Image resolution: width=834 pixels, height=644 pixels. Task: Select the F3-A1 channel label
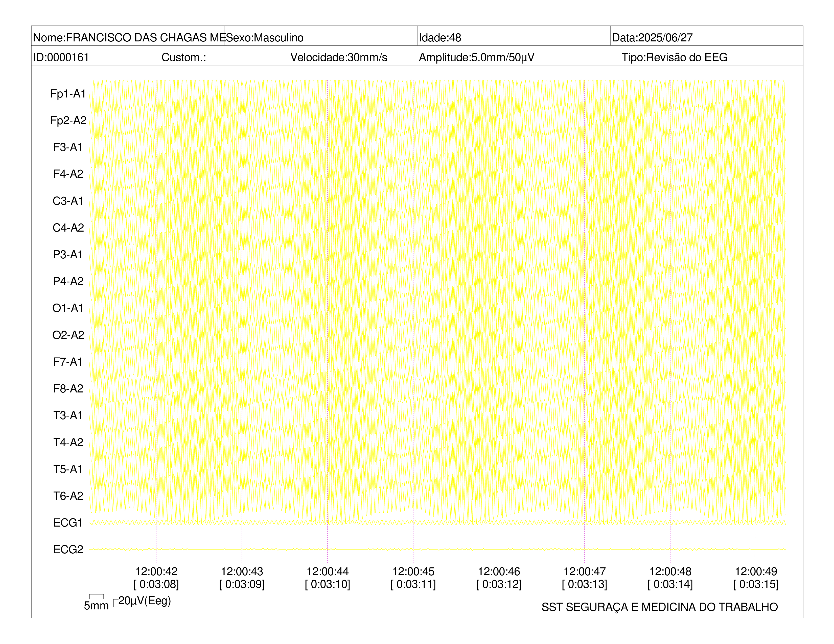pos(68,147)
